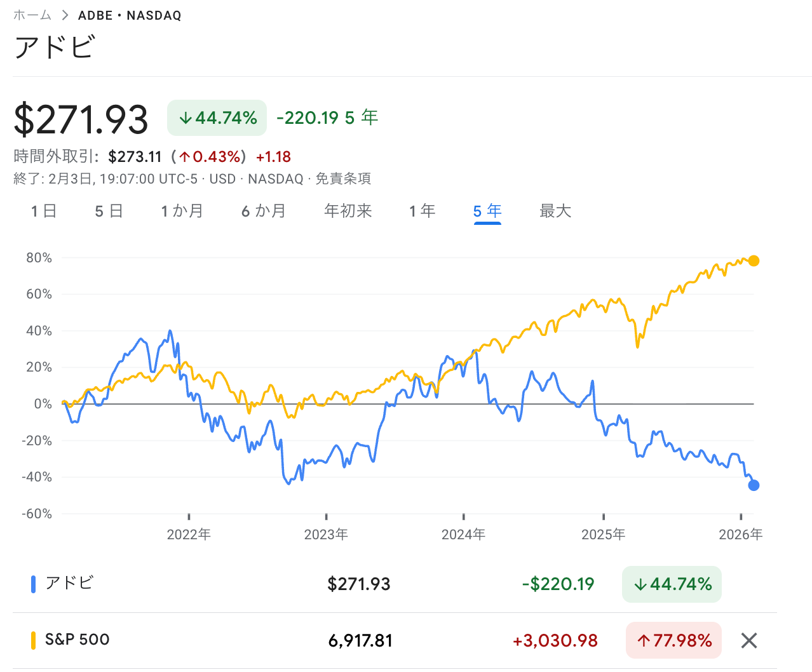
Task: Select the 1年 time range tab
Action: tap(423, 212)
